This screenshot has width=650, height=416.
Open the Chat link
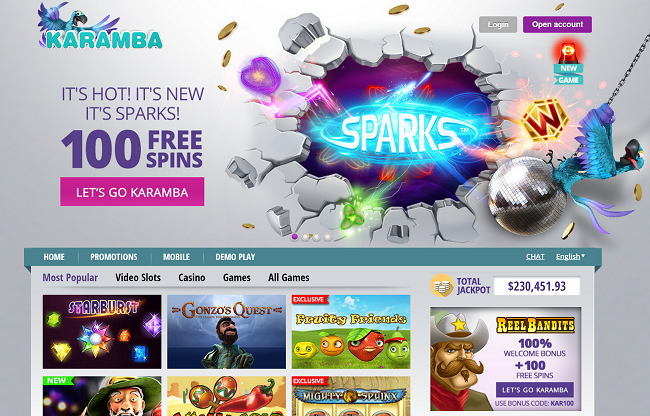535,256
